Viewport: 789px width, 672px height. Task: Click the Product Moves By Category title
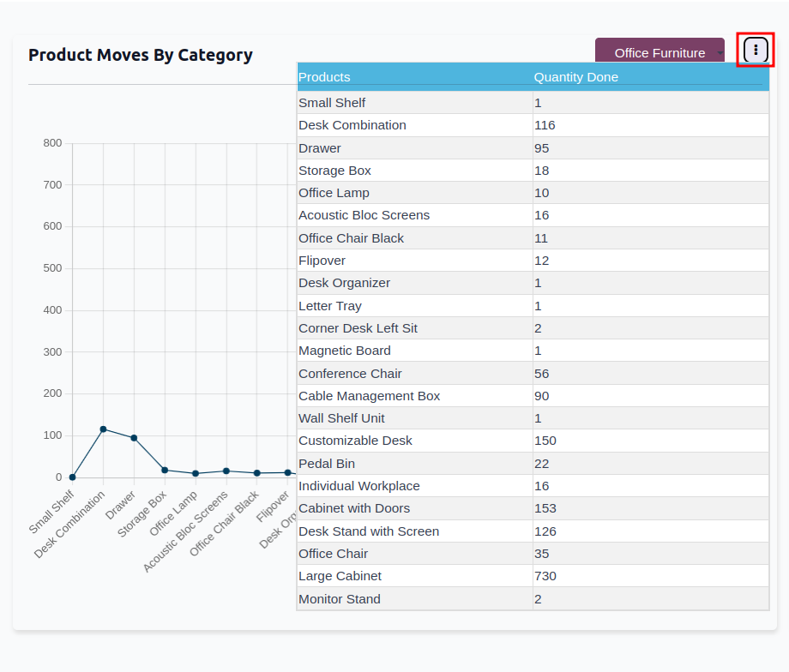[x=141, y=55]
